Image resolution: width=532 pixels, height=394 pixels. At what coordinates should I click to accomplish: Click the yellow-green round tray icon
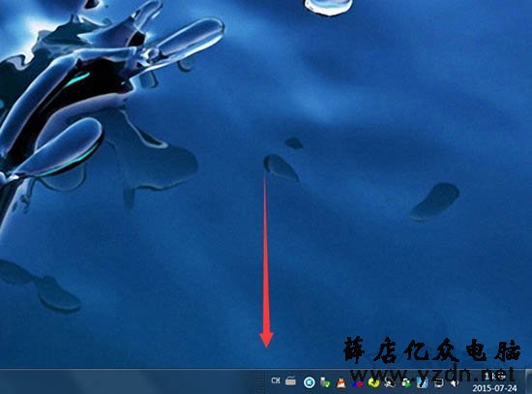pyautogui.click(x=373, y=383)
